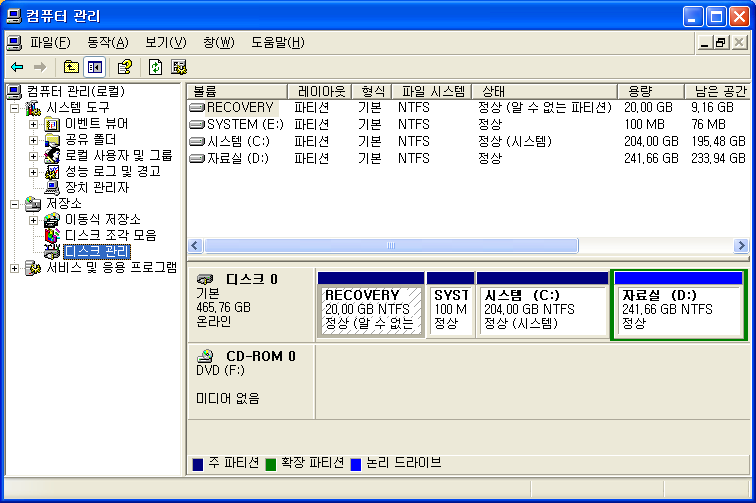
Task: Click the 저장소 tree icon
Action: tap(33, 204)
